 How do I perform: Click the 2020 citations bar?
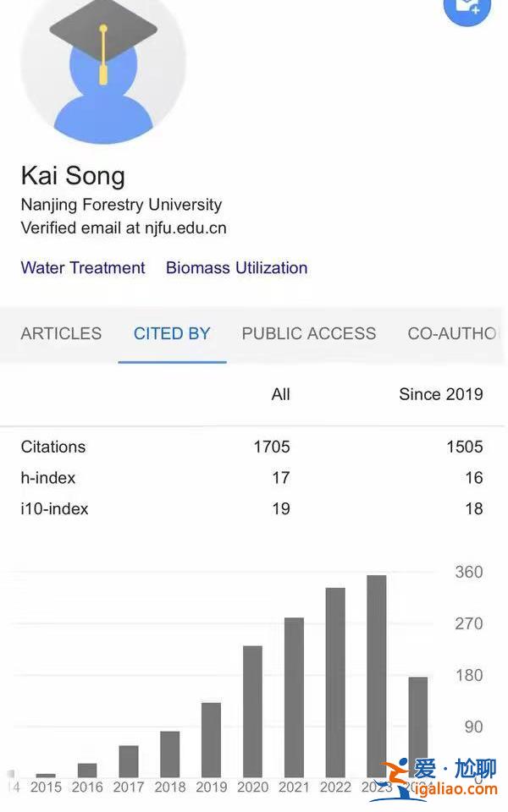tap(252, 710)
